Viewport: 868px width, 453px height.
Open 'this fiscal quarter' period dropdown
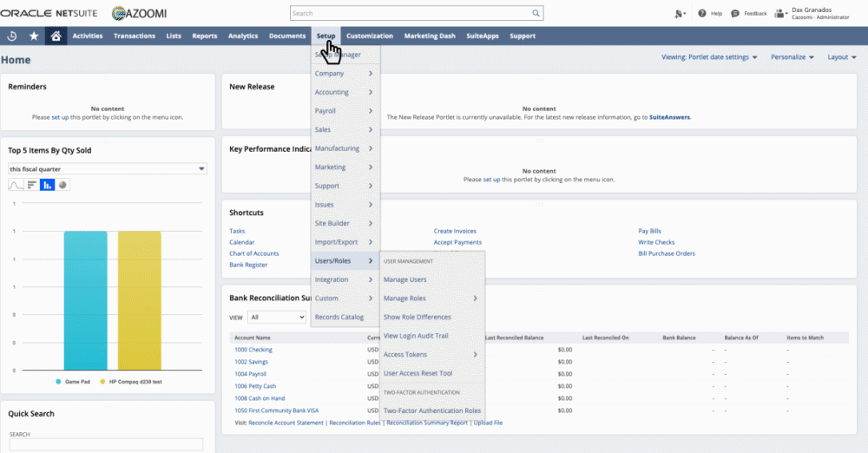(x=107, y=168)
